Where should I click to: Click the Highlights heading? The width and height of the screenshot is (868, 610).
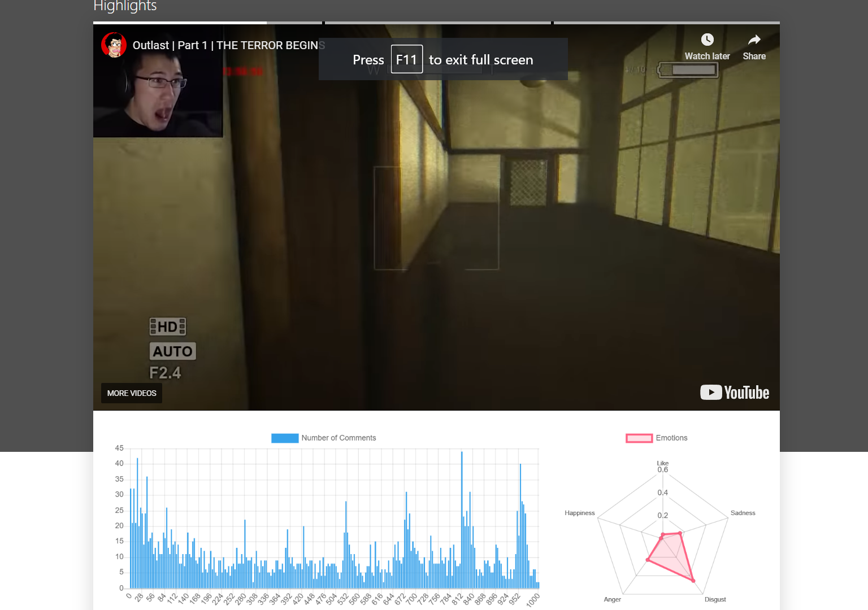pyautogui.click(x=125, y=6)
